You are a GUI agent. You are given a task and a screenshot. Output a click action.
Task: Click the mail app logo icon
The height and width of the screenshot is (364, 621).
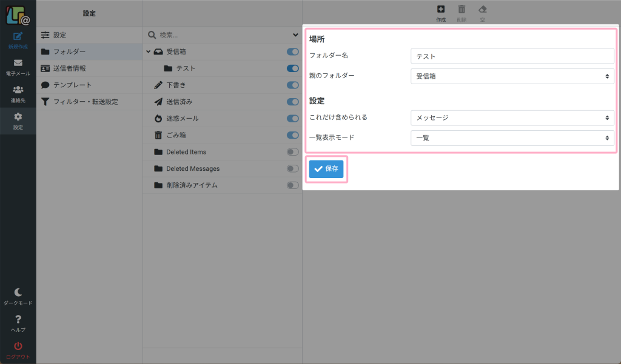click(x=18, y=15)
